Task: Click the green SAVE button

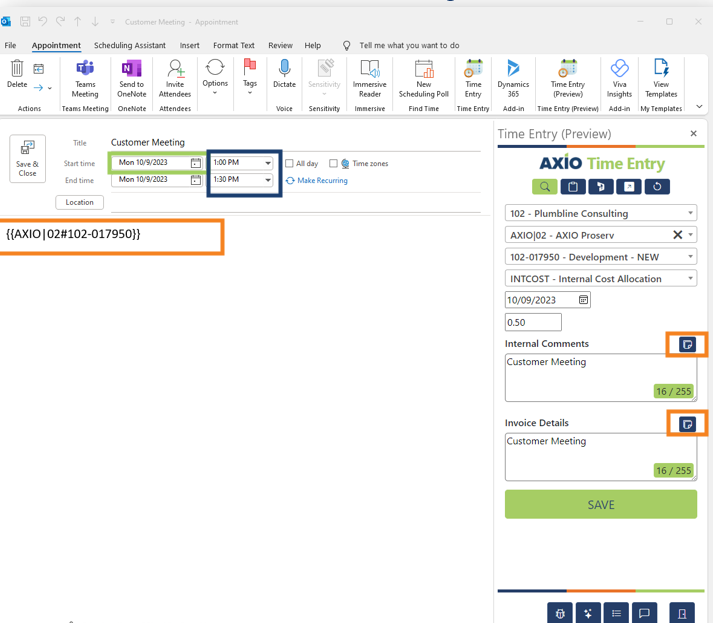Action: click(x=601, y=504)
